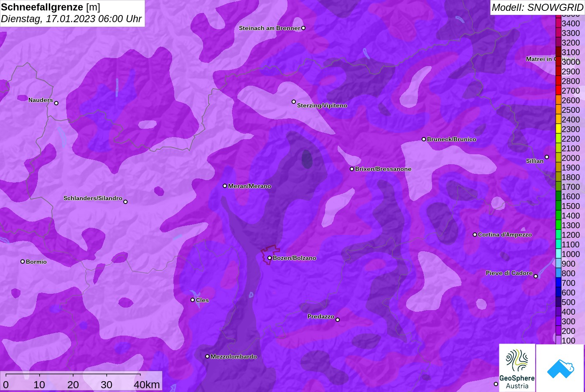Viewport: 585px width, 392px height.
Task: Select the 100 light purple legend swatch
Action: pos(558,340)
